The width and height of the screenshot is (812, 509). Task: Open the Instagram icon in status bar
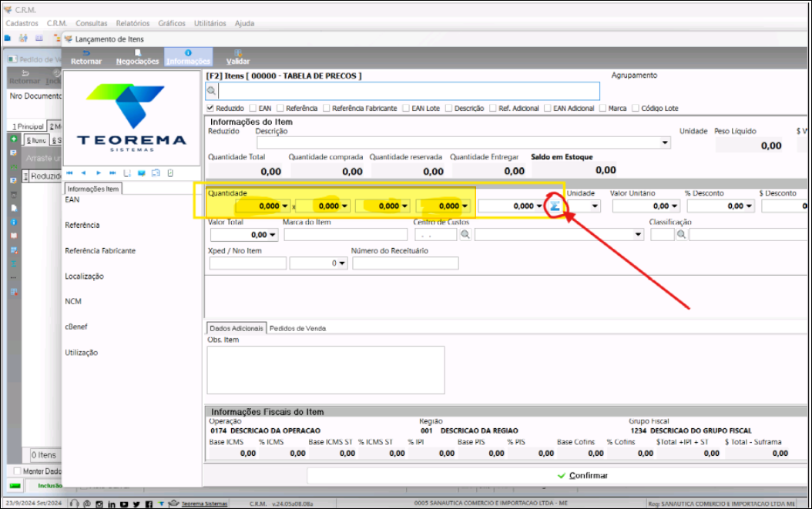(99, 504)
